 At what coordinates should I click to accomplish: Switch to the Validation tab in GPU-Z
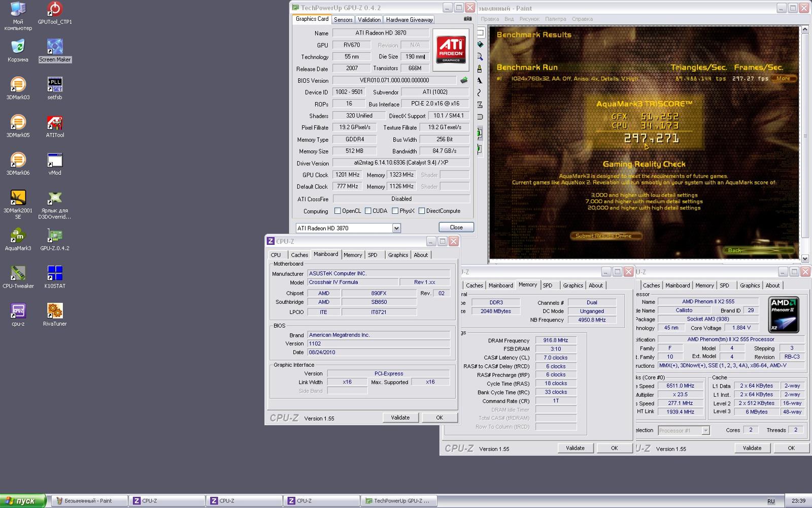(x=369, y=20)
